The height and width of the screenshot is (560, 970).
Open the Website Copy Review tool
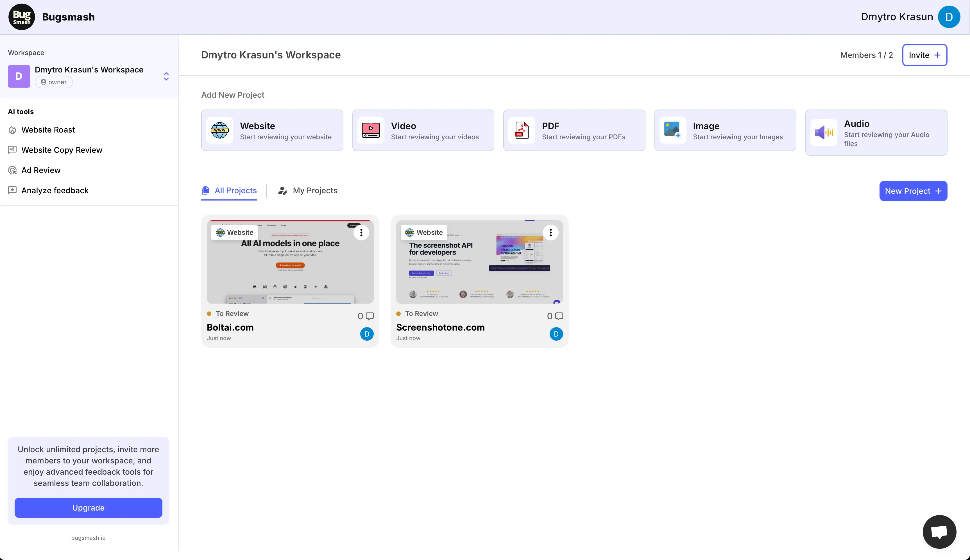point(62,150)
